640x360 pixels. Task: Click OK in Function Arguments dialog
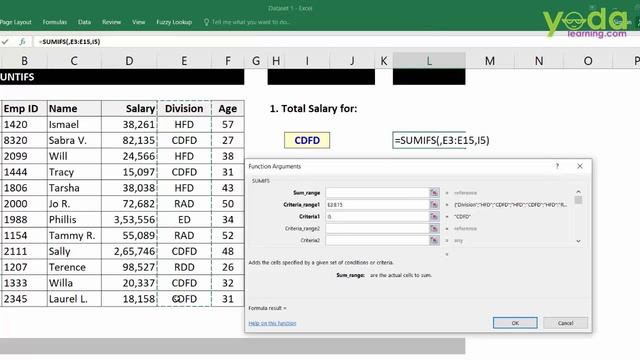[515, 323]
